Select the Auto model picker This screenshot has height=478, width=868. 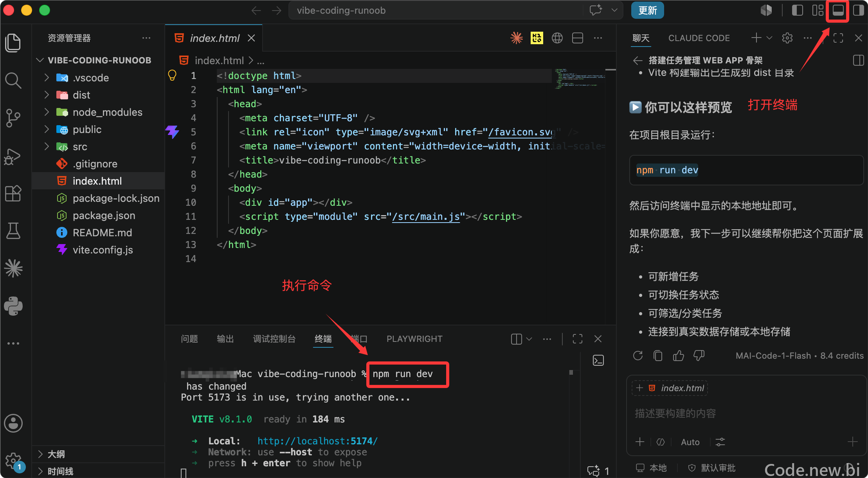pyautogui.click(x=690, y=442)
